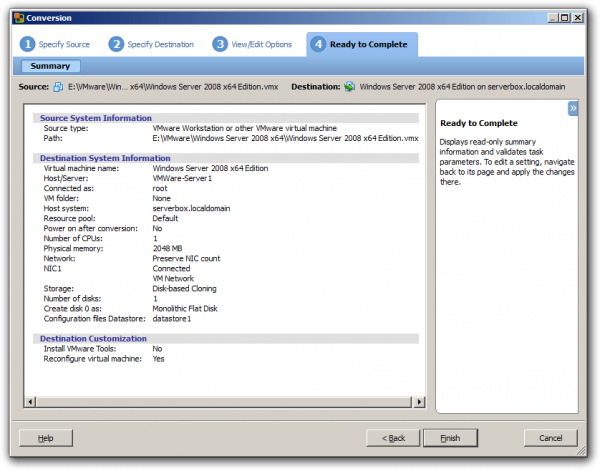Click the step 3 circle icon
The image size is (600, 471).
pyautogui.click(x=220, y=44)
